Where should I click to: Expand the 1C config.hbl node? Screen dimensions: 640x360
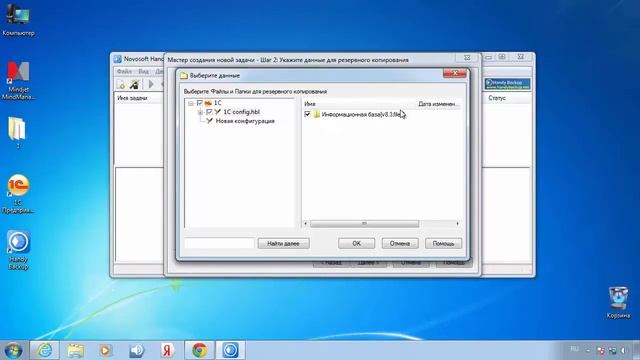(200, 112)
